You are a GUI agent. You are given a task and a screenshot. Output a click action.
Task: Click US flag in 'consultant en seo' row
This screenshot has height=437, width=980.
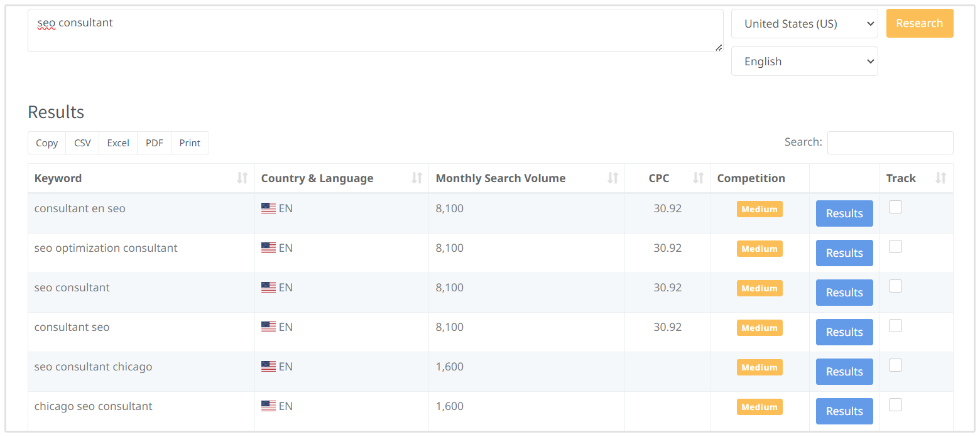(268, 208)
